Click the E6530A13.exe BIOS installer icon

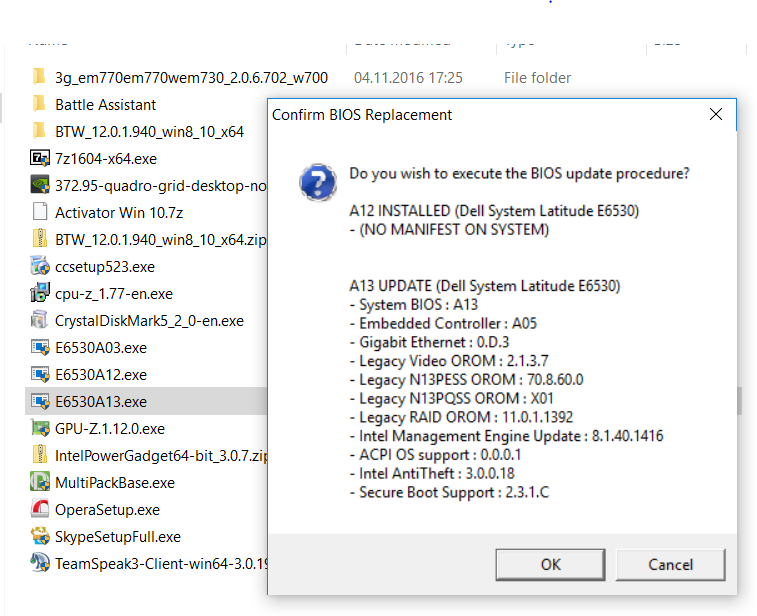[40, 402]
